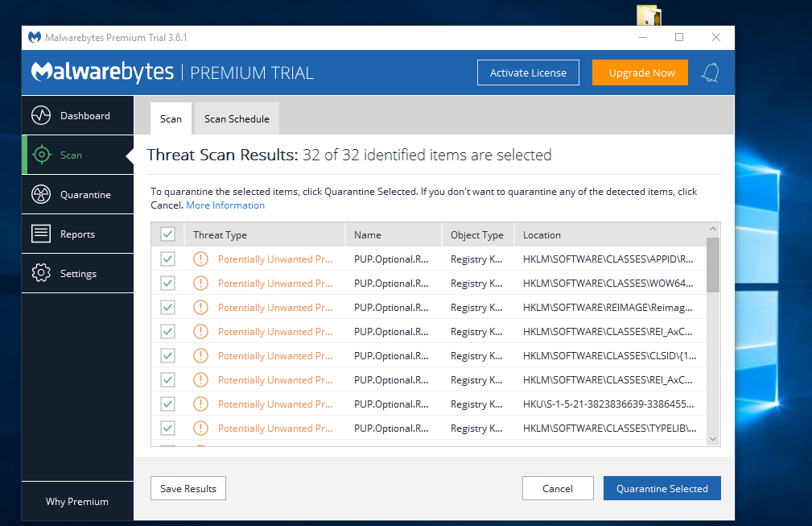The height and width of the screenshot is (526, 812).
Task: Uncheck the CLSID registry key item
Action: click(167, 355)
